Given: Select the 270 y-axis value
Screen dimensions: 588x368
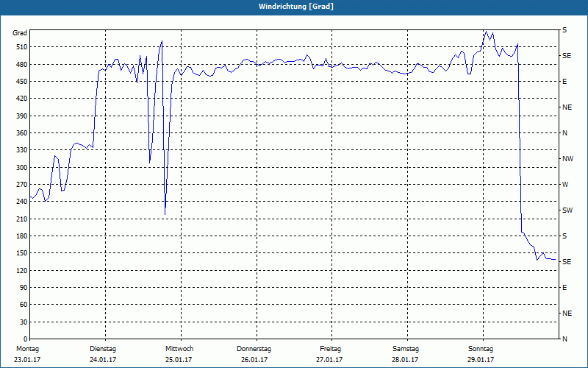Looking at the screenshot, I should click(x=22, y=185).
